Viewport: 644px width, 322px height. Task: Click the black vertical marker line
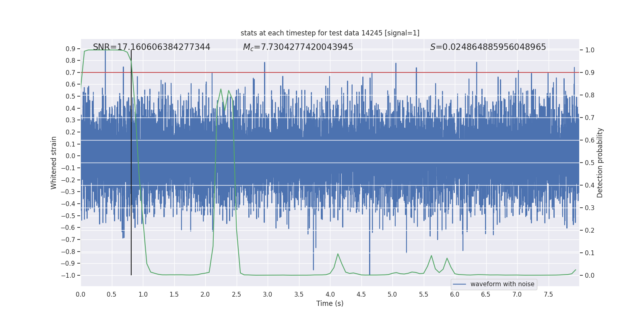pos(131,161)
